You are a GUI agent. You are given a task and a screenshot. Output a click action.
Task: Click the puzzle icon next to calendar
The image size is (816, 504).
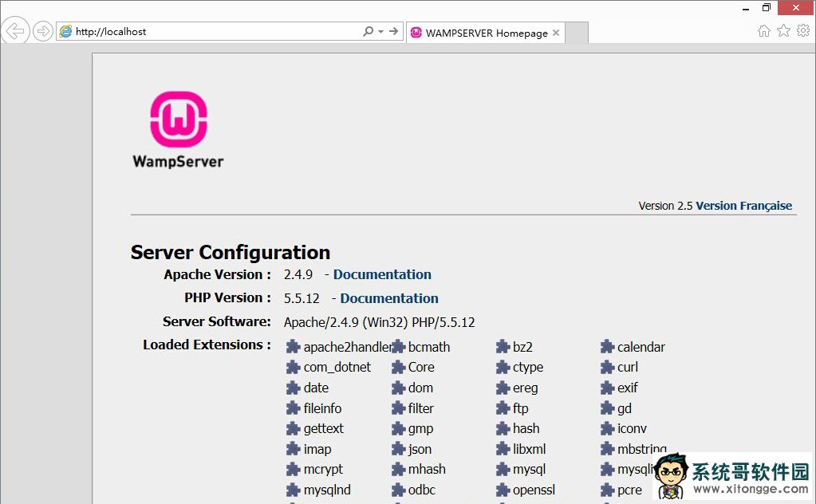click(x=607, y=347)
